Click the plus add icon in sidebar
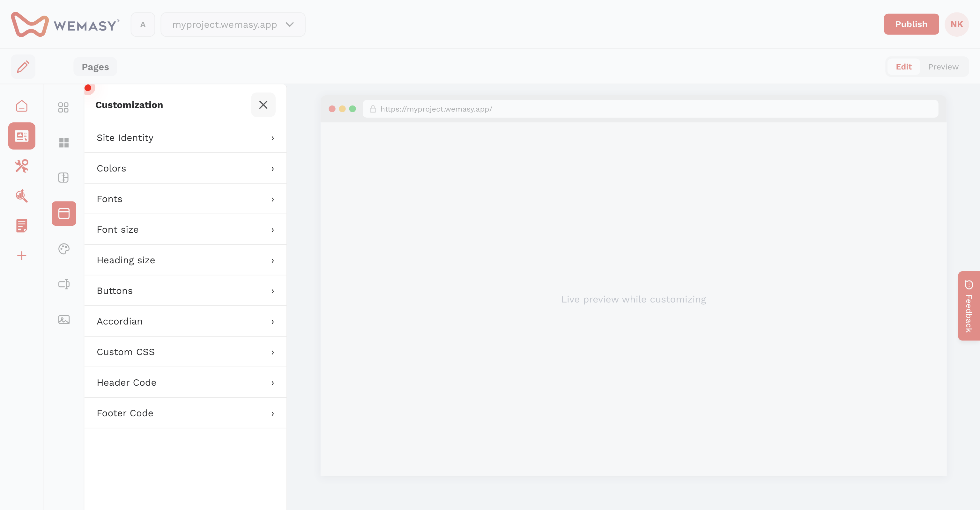Image resolution: width=980 pixels, height=510 pixels. click(x=22, y=255)
